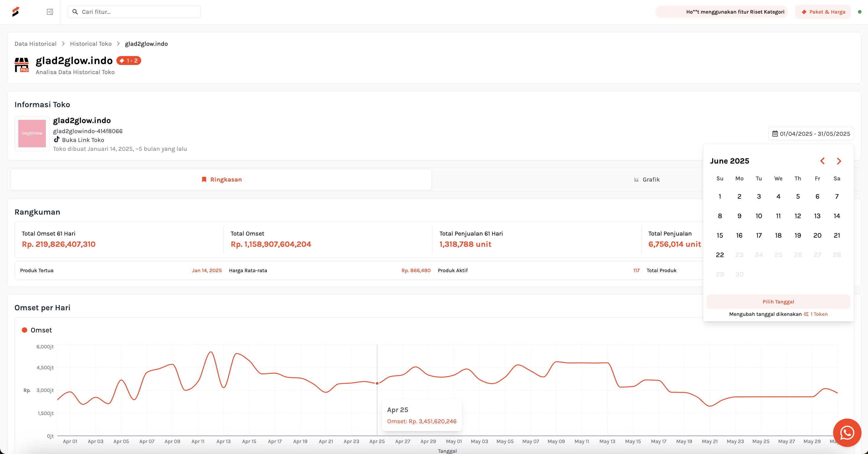
Task: Click the Rp. 219,826,407,310 omset value
Action: pos(58,244)
